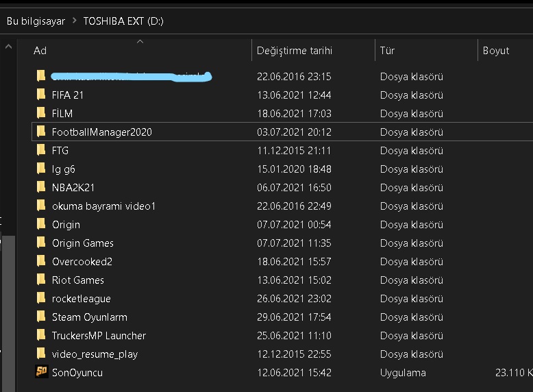Click the FootballManager2020 folder icon
533x392 pixels.
tap(41, 131)
